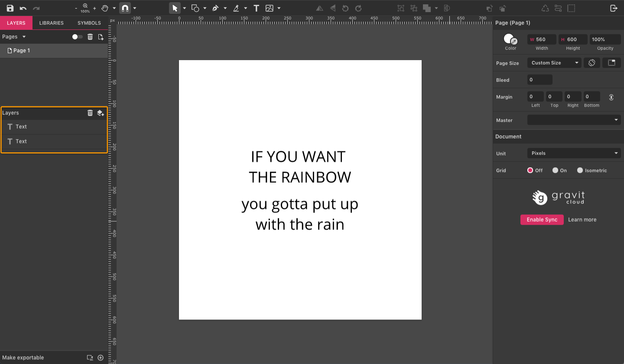
Task: Select the Pointer selection tool
Action: 175,8
